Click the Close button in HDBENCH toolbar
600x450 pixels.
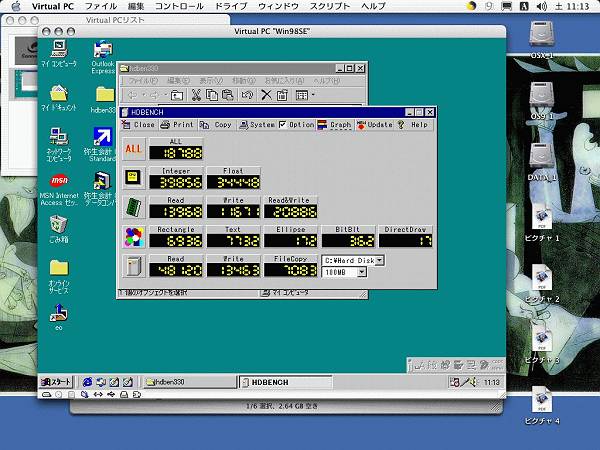[x=138, y=125]
